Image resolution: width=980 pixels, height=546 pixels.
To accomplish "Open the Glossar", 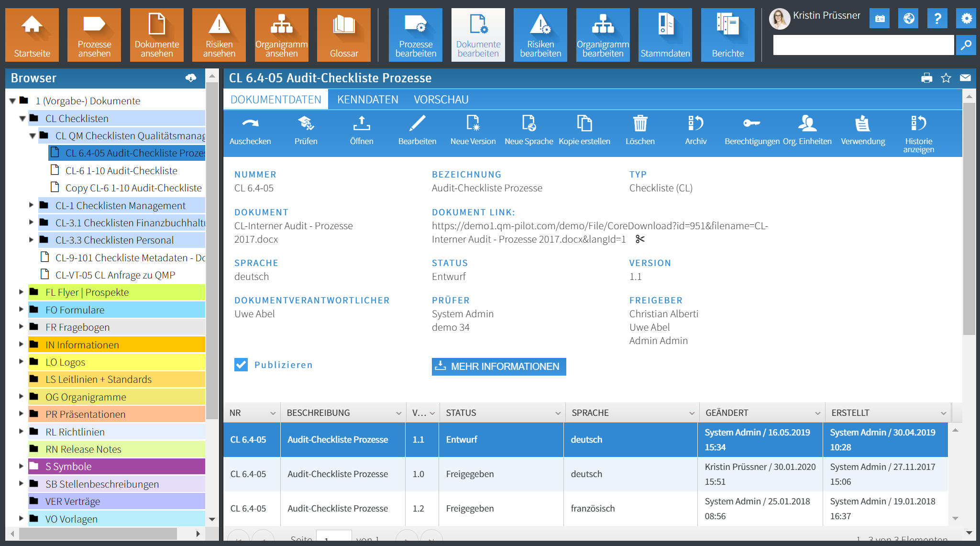I will pyautogui.click(x=344, y=34).
